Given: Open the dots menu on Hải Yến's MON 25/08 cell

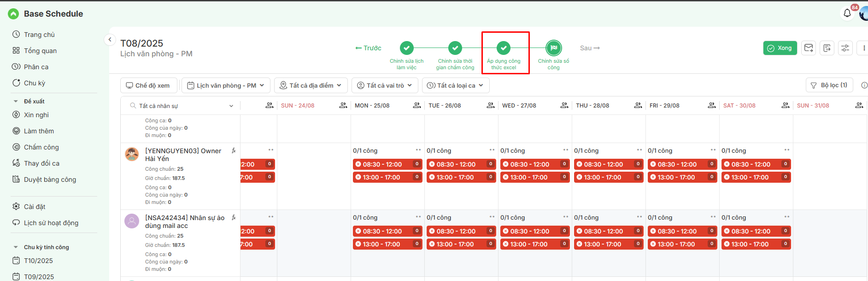Looking at the screenshot, I should coord(418,150).
